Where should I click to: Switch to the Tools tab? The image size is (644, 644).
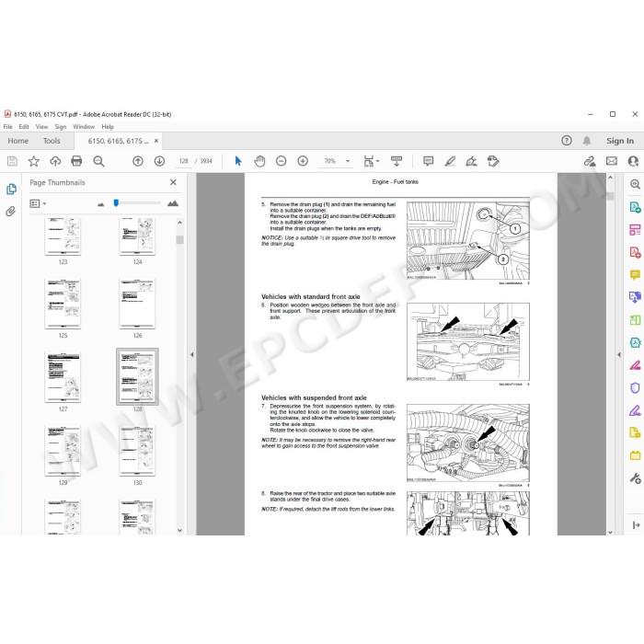[52, 141]
